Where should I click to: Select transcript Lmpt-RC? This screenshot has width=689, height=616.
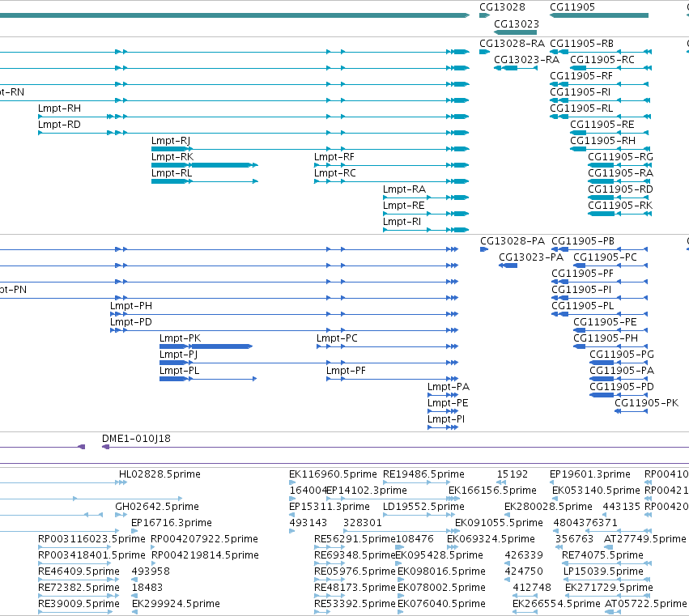[x=335, y=173]
